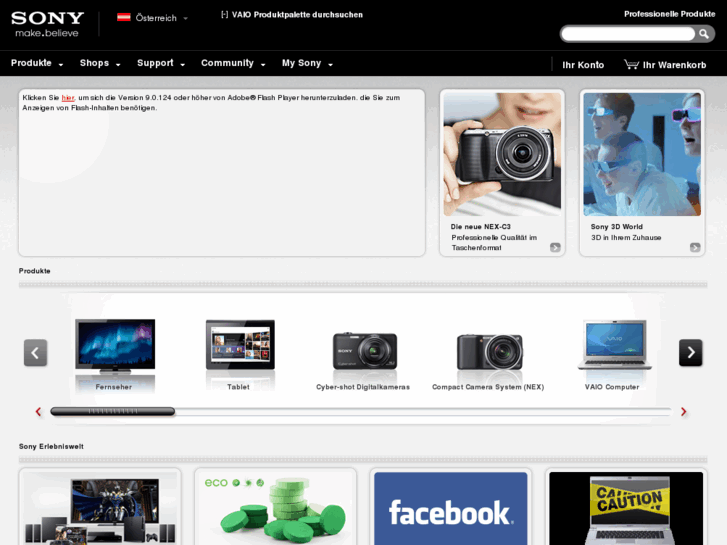
Task: Click the Tablet label
Action: 238,387
